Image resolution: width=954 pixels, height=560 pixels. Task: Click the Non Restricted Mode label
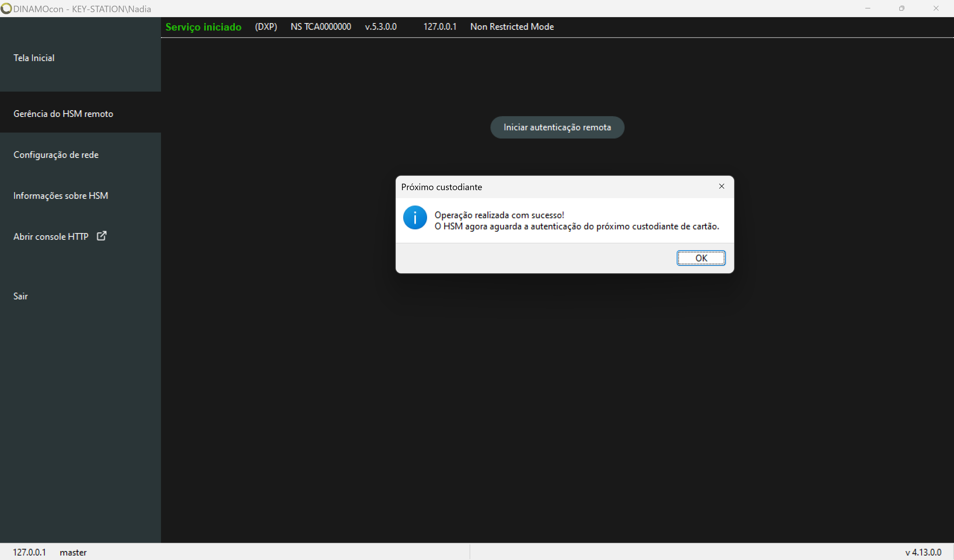coord(512,27)
